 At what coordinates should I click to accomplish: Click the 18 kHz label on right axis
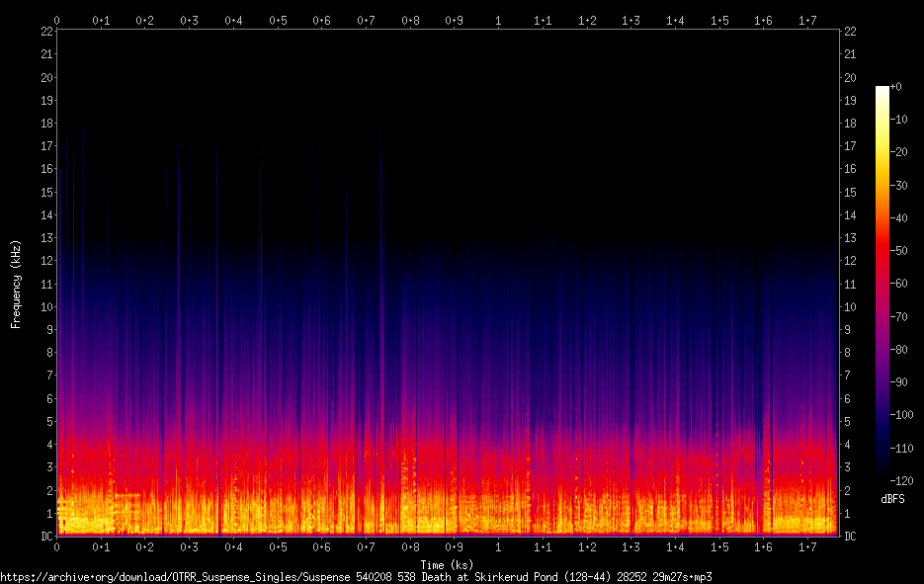point(850,124)
